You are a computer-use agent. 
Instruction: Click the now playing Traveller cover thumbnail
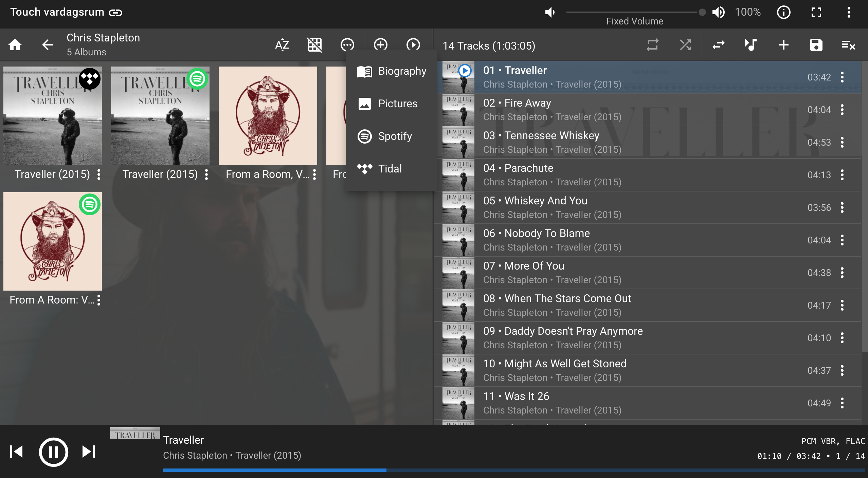click(135, 434)
